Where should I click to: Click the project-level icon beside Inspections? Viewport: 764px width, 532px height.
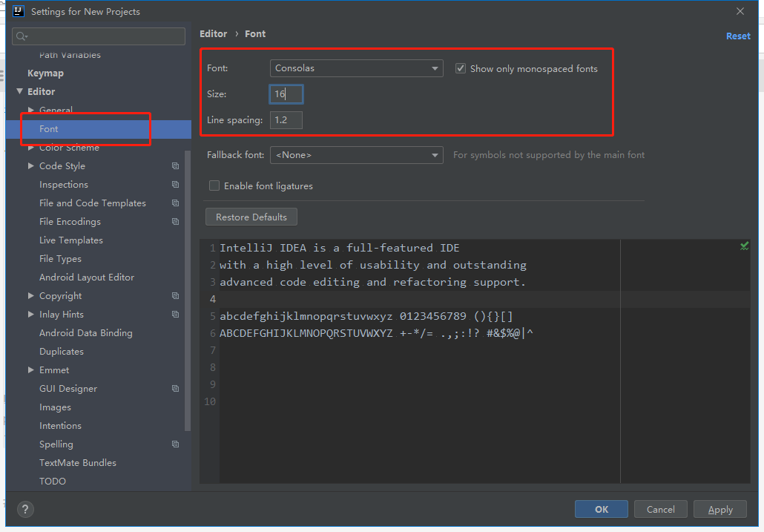[x=175, y=185]
